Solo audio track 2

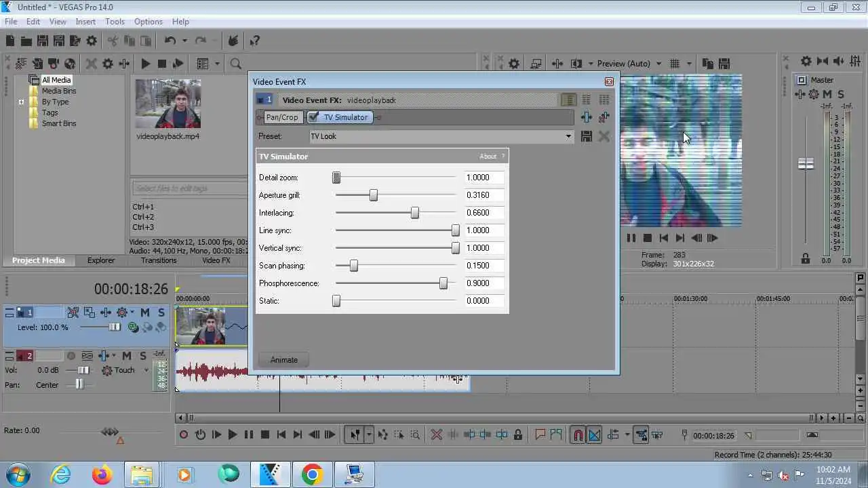point(143,356)
